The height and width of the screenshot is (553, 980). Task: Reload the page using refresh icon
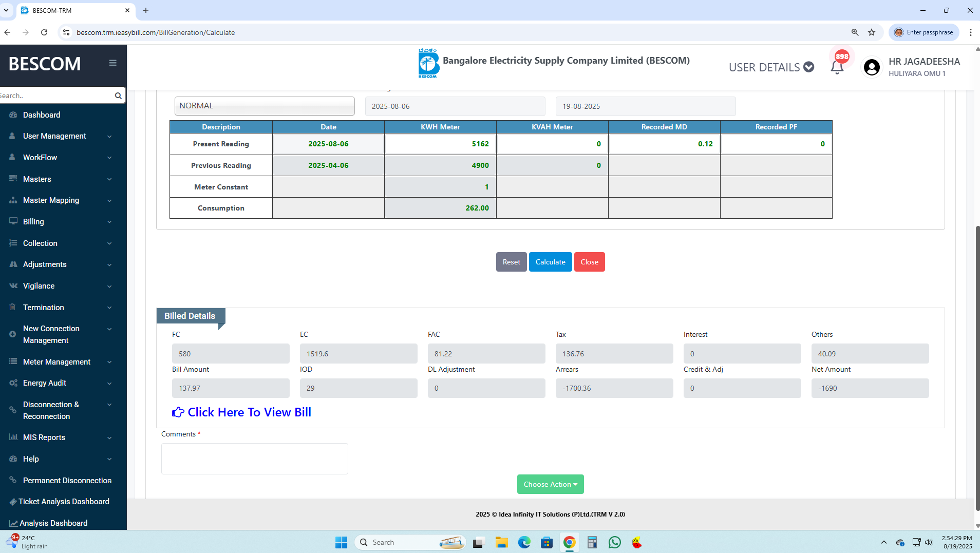[44, 32]
